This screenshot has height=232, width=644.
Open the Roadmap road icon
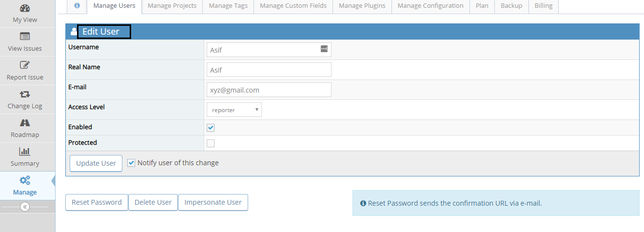click(25, 123)
